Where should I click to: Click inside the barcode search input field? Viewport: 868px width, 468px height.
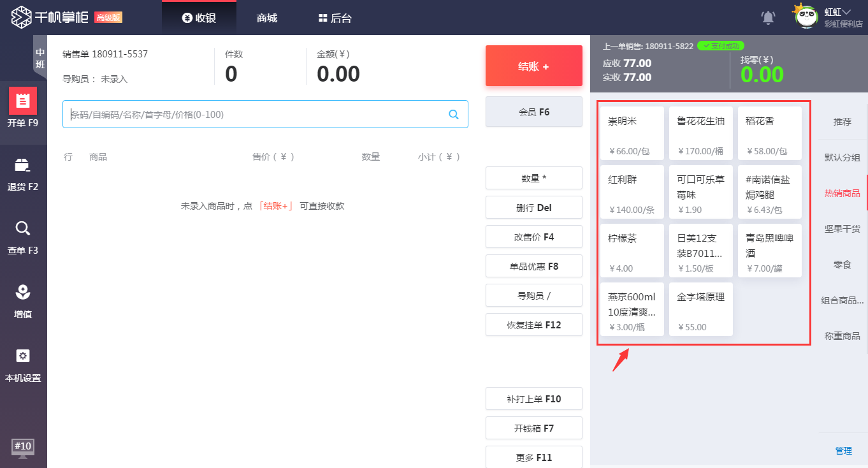coord(255,114)
